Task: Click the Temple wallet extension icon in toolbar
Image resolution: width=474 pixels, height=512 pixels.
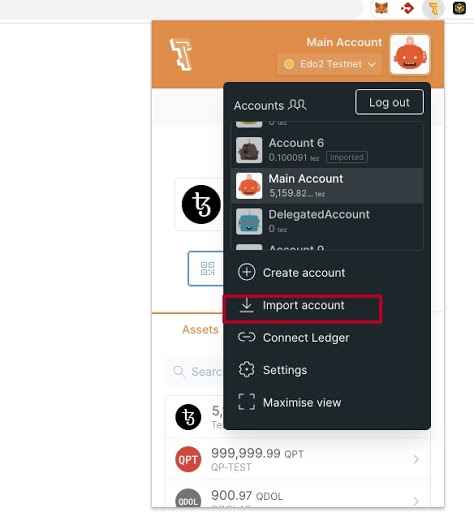Action: 433,8
